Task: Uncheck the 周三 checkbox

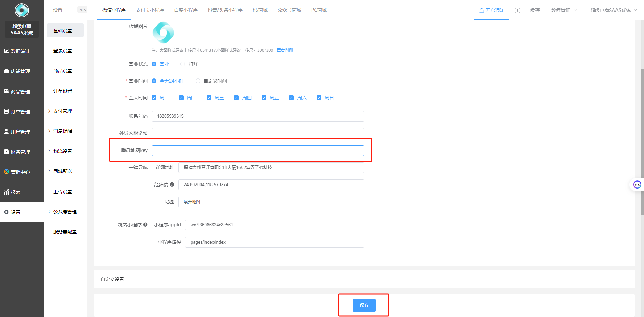Action: 209,98
